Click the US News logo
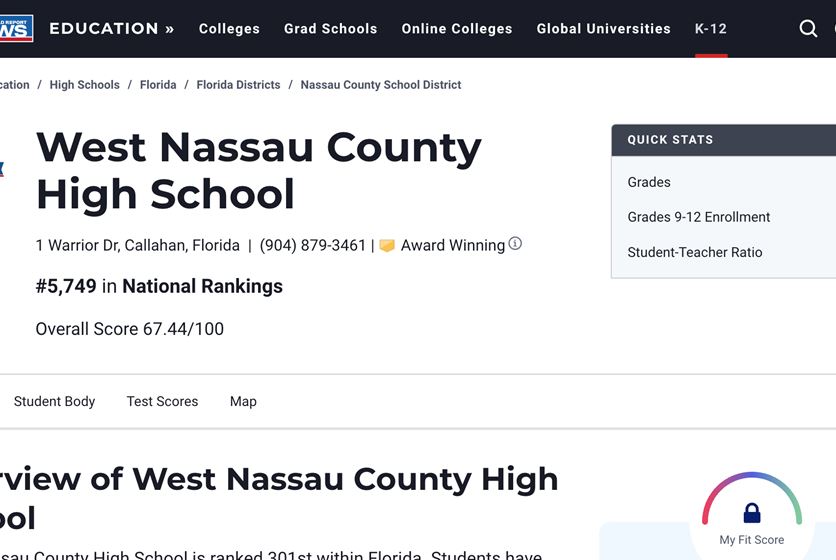 point(17,28)
